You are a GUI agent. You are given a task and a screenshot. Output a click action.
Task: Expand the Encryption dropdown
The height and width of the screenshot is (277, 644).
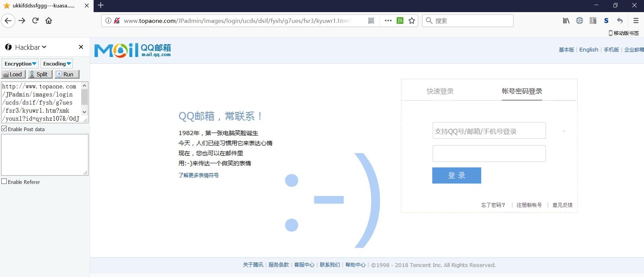click(20, 64)
